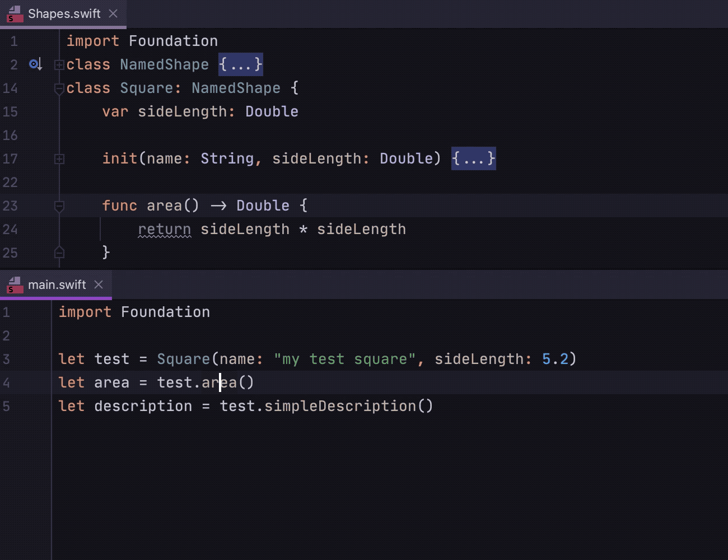Click the Swift file icon on main.swift tab
Screen dimensions: 728x560
[x=15, y=285]
